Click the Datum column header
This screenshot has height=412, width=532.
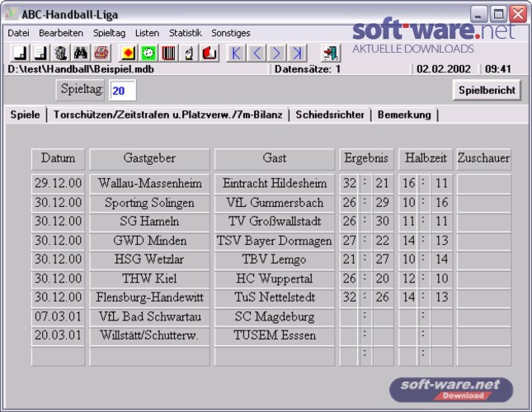(58, 158)
